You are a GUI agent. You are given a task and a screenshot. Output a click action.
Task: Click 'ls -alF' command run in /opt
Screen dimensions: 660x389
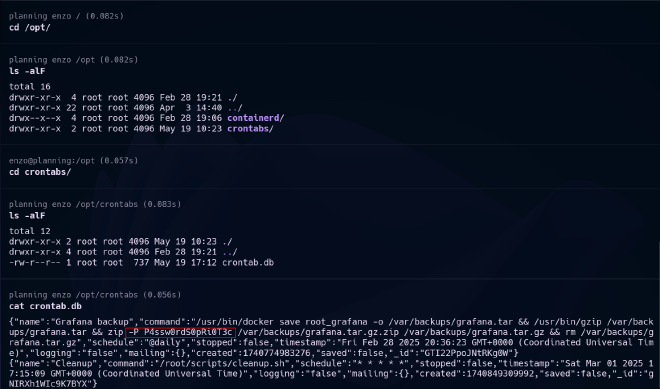click(x=27, y=71)
